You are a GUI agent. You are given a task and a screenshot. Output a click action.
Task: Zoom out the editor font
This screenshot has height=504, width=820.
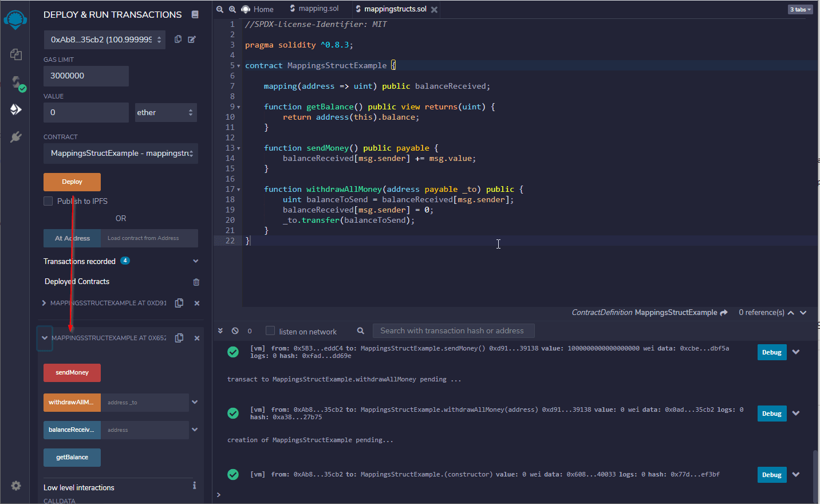coord(220,9)
